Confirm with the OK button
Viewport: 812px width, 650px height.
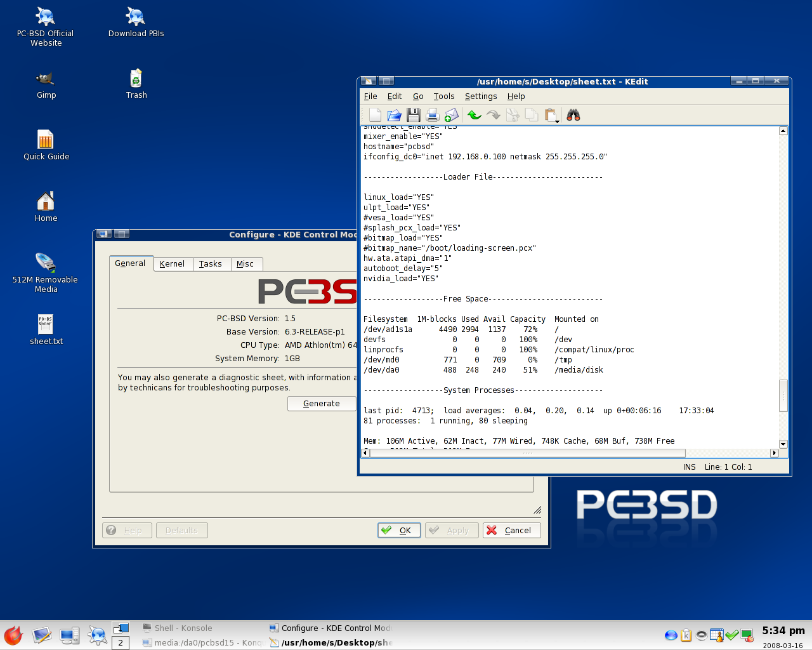pos(399,530)
